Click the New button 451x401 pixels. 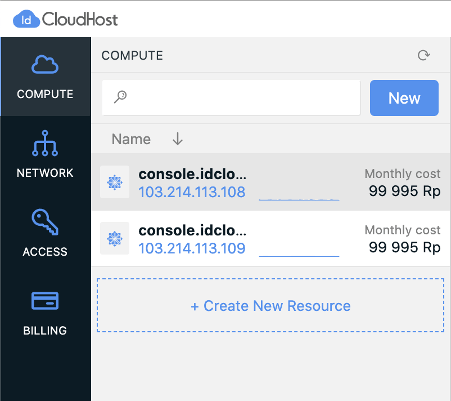[404, 98]
